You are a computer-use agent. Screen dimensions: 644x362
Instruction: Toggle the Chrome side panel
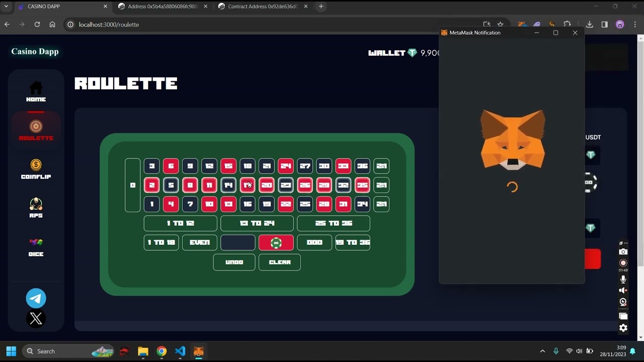pyautogui.click(x=604, y=24)
